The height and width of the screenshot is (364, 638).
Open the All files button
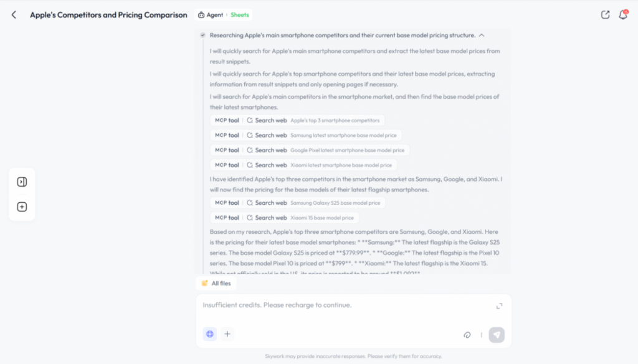click(x=216, y=283)
